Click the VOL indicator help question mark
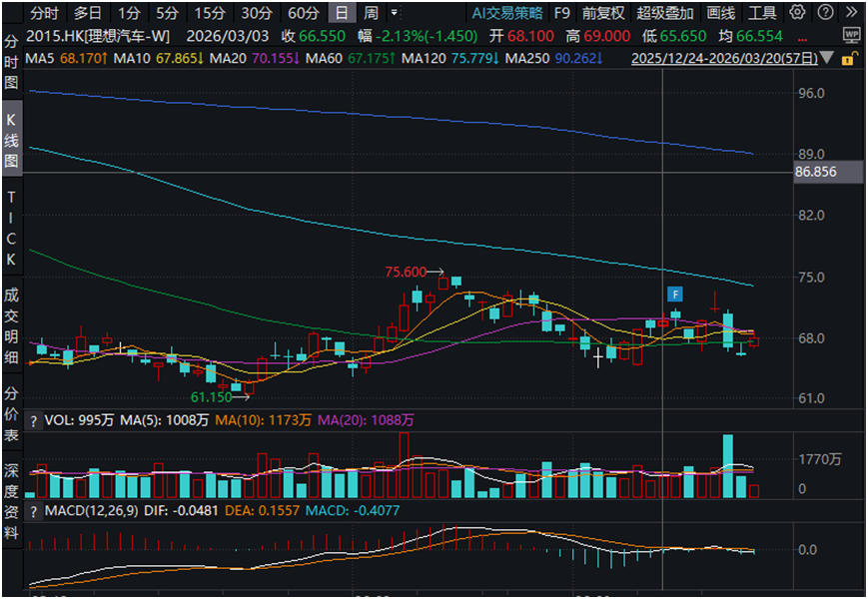868x599 pixels. point(34,421)
